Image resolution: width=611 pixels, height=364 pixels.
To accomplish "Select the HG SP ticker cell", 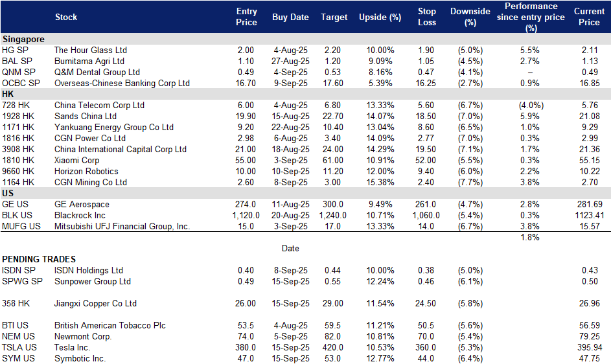I will pyautogui.click(x=15, y=51).
